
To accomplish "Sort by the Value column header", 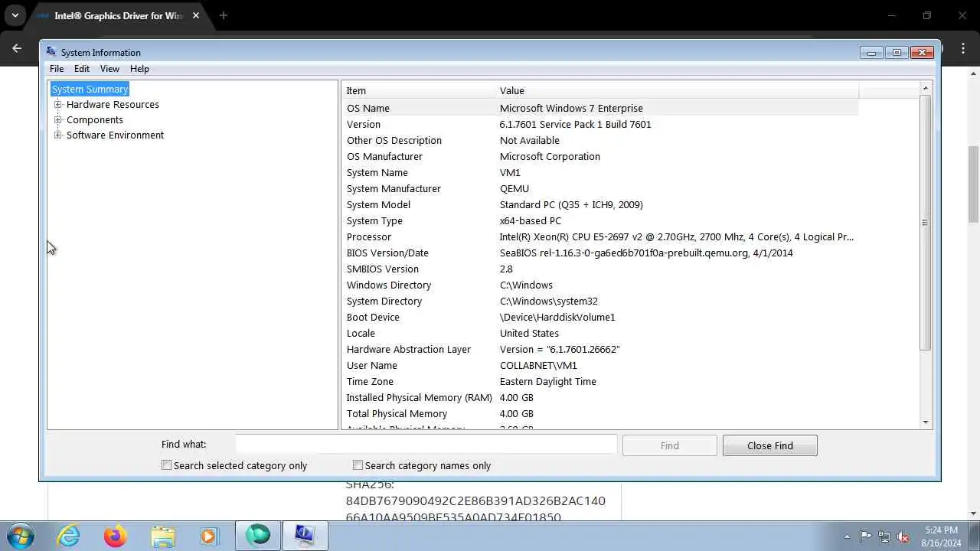I will tap(677, 90).
